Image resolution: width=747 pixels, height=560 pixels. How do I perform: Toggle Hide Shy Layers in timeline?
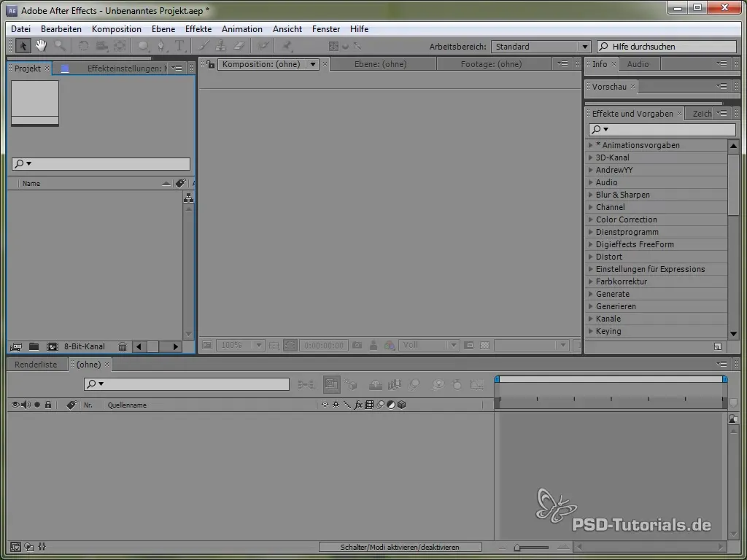pyautogui.click(x=376, y=384)
